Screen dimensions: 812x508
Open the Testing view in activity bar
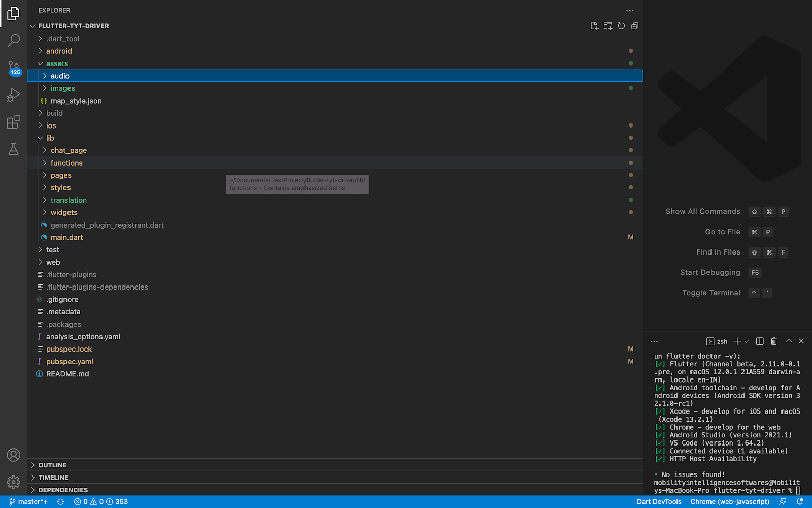coord(14,149)
